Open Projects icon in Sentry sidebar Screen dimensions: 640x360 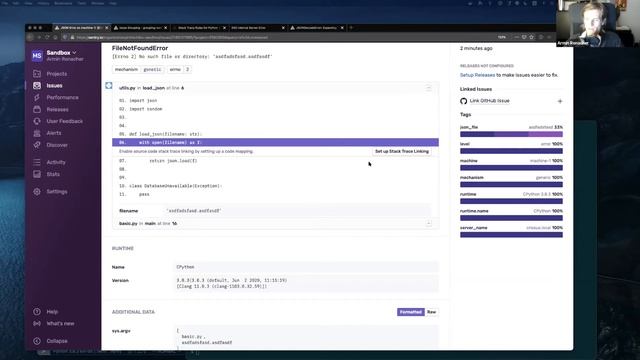(37, 74)
